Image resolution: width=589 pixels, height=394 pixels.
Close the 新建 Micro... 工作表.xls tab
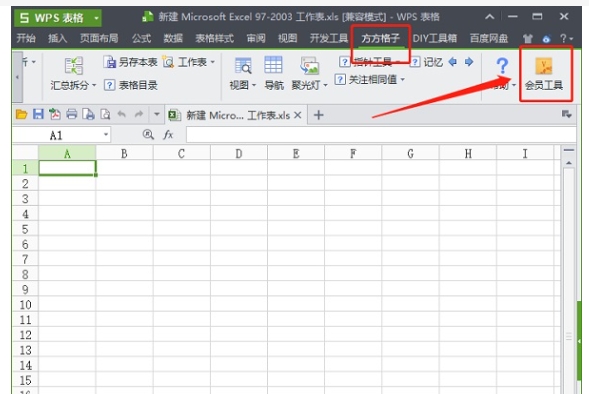[298, 115]
